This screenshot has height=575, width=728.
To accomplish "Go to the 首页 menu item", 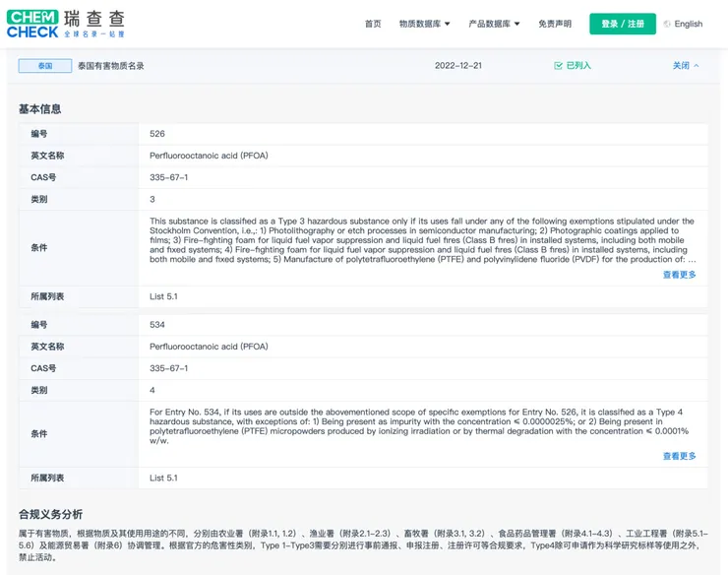I will [373, 24].
